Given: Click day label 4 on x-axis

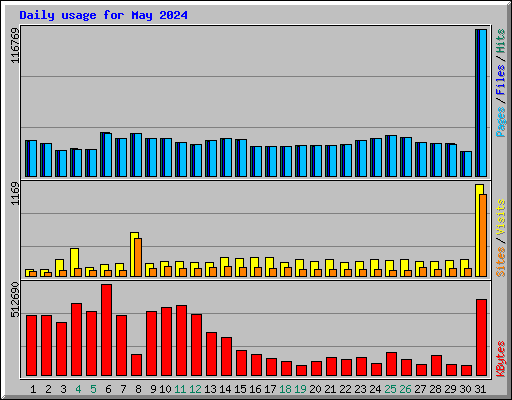Looking at the screenshot, I should click(78, 389).
